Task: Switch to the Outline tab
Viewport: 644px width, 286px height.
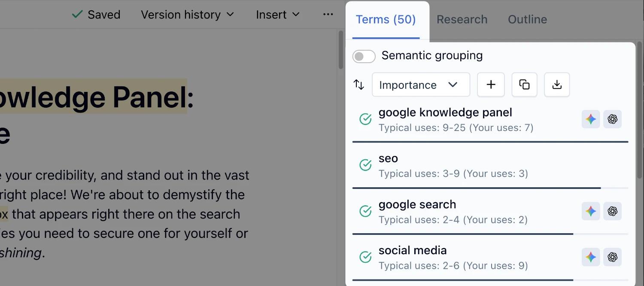Action: coord(527,19)
